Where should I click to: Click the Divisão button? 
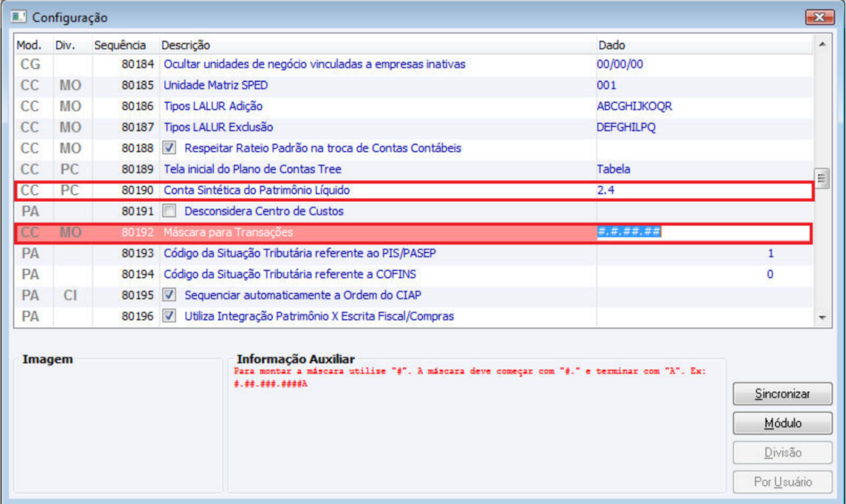[x=782, y=453]
